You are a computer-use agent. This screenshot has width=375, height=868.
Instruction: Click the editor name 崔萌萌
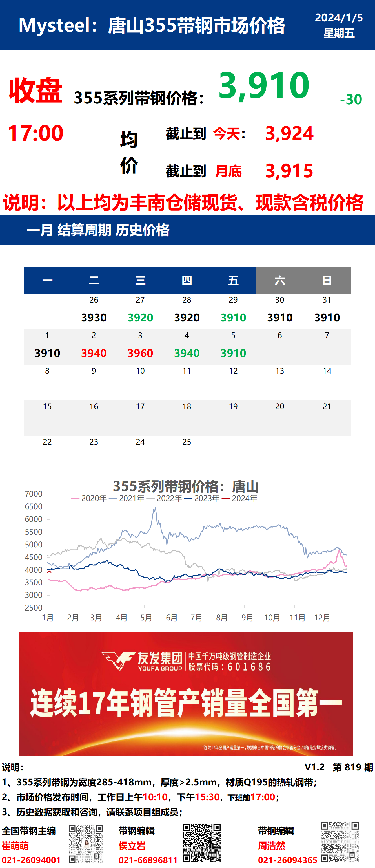15,846
